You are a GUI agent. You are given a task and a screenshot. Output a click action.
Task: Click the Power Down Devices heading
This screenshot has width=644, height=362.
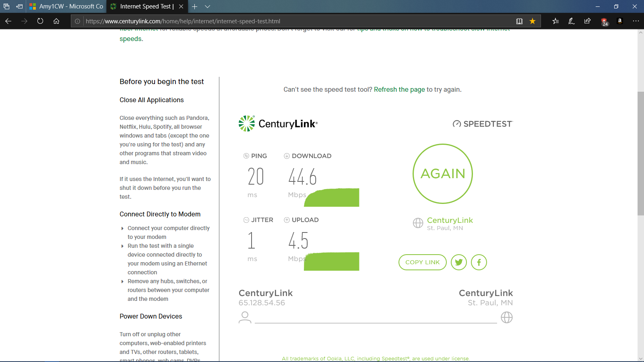(x=151, y=316)
